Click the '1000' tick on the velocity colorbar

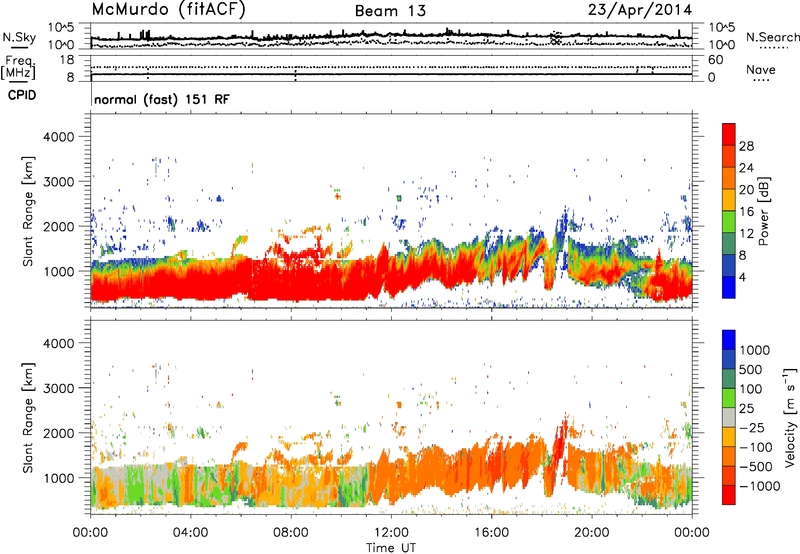click(x=754, y=350)
